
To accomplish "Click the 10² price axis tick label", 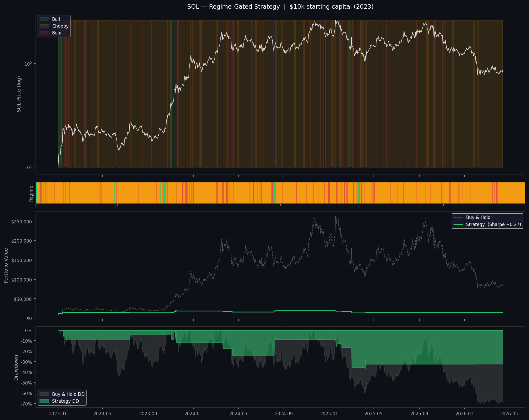I will pyautogui.click(x=28, y=64).
